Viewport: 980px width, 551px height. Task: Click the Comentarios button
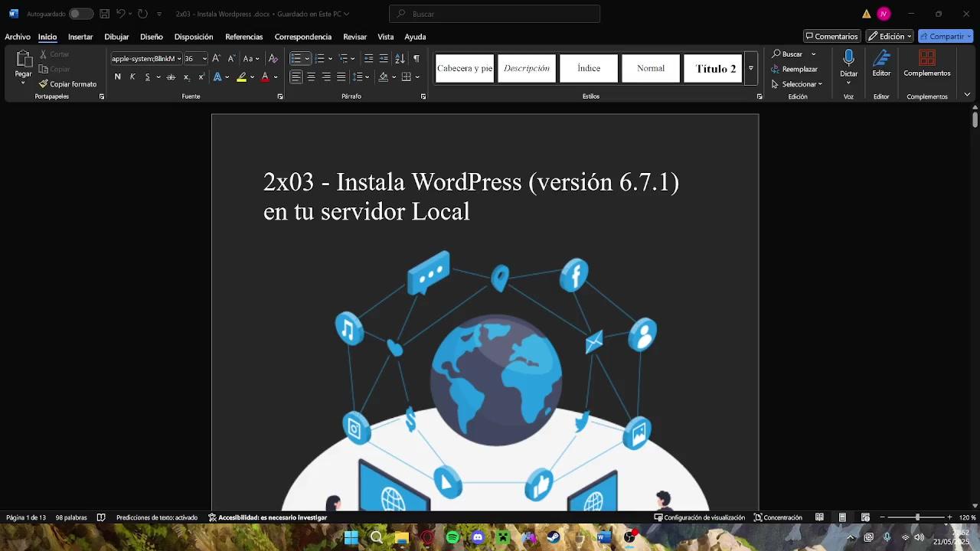831,36
